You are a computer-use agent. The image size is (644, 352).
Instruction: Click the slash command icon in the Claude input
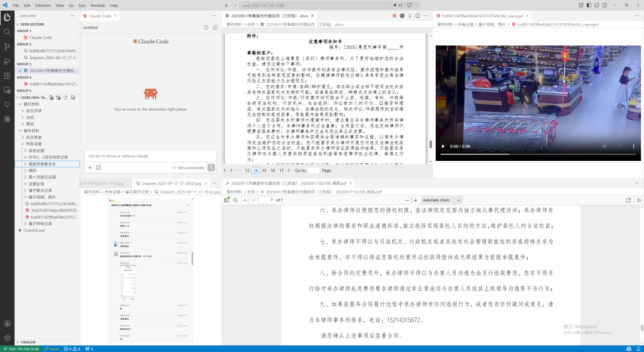coord(98,167)
